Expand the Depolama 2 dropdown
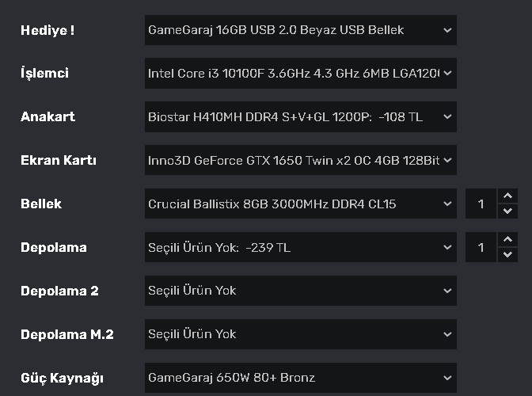Image resolution: width=532 pixels, height=396 pixels. coord(293,291)
